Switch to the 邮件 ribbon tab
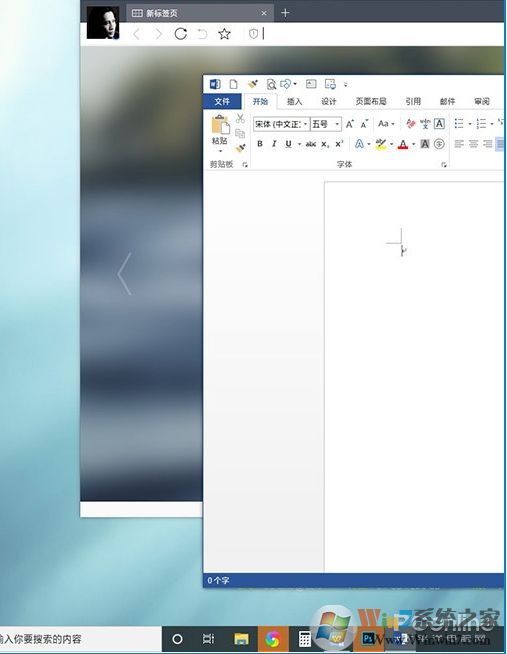Screen dimensions: 507x654 447,101
